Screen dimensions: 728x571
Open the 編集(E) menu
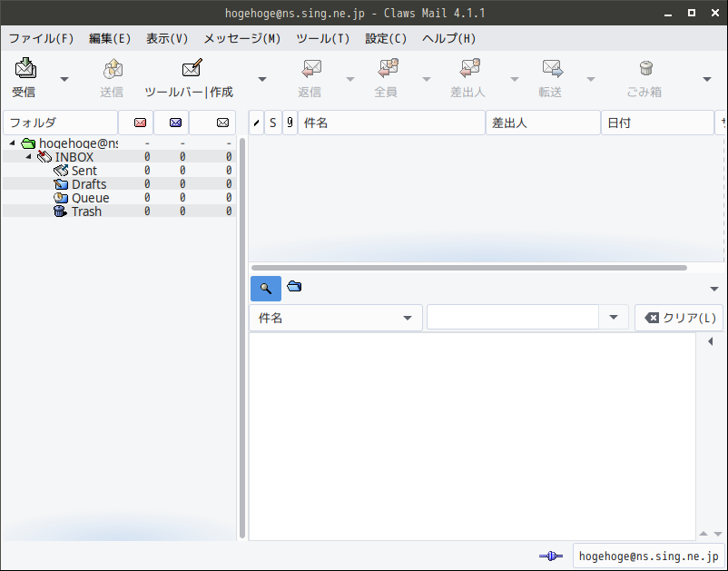(110, 38)
